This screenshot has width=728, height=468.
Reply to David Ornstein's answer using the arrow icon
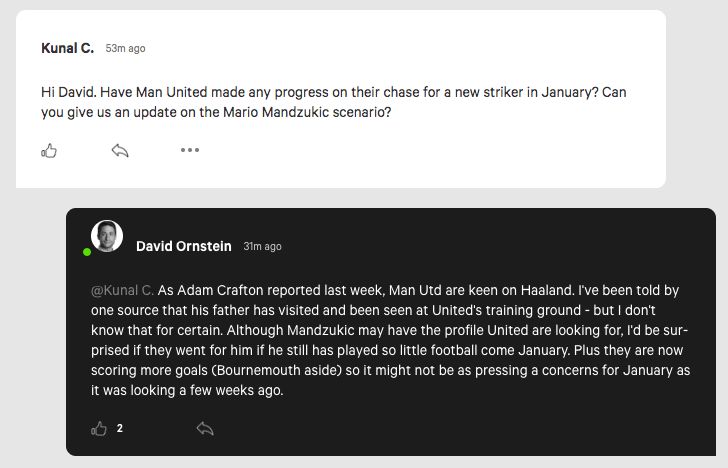tap(205, 428)
